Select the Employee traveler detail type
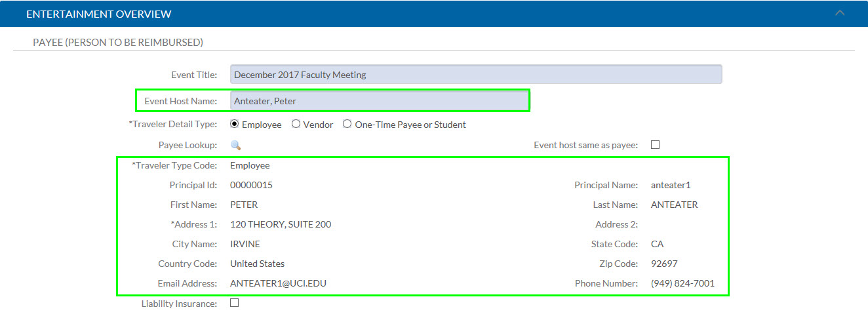 [234, 124]
